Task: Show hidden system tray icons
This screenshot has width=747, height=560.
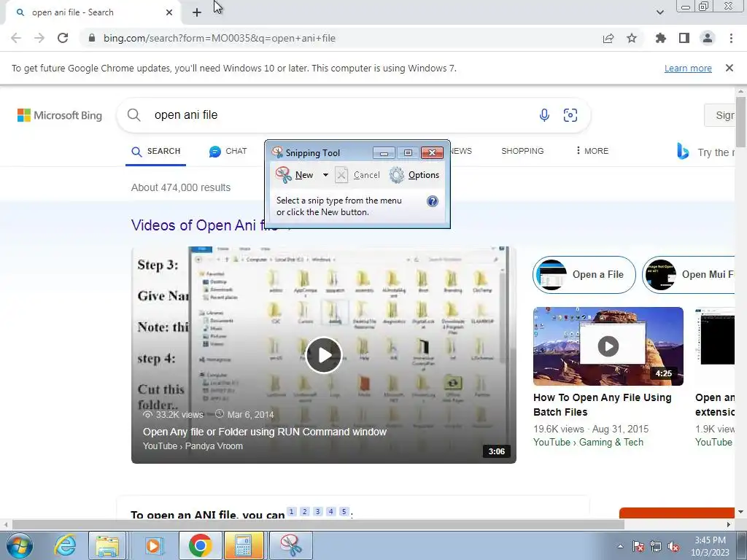Action: point(620,546)
